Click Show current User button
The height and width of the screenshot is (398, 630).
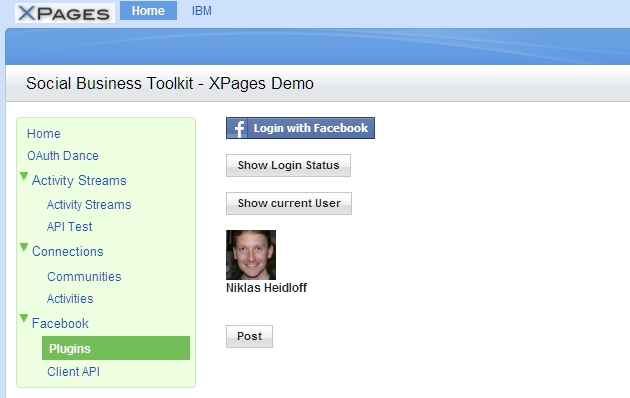point(288,203)
